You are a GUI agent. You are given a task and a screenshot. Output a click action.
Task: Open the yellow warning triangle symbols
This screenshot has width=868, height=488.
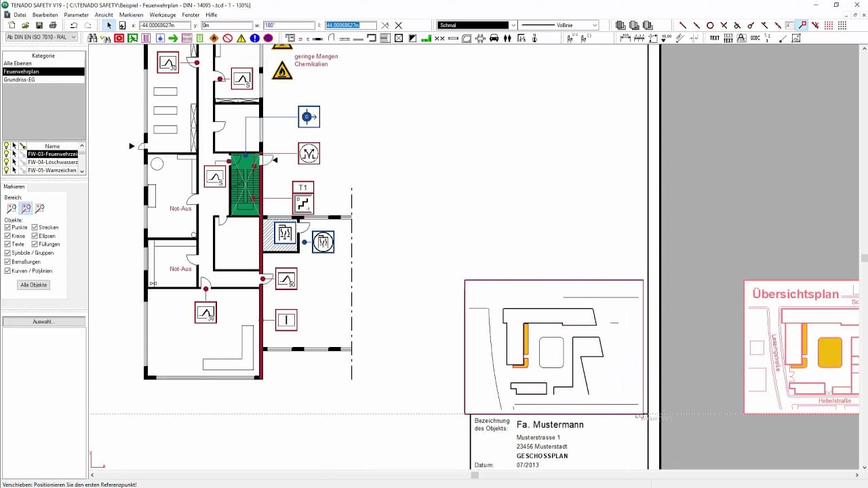click(x=241, y=38)
